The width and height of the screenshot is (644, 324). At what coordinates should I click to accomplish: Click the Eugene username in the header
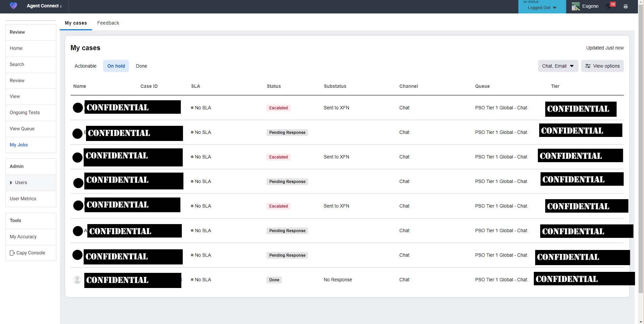coord(590,6)
